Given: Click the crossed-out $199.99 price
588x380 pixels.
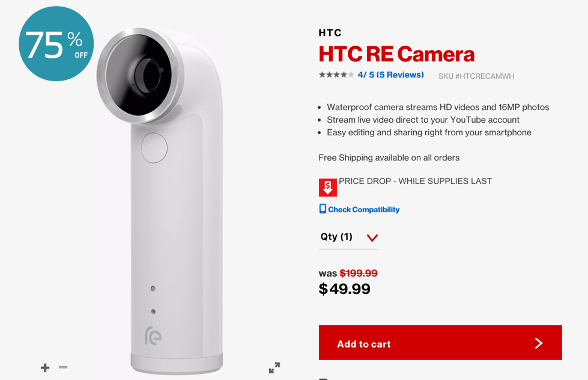Looking at the screenshot, I should [359, 274].
